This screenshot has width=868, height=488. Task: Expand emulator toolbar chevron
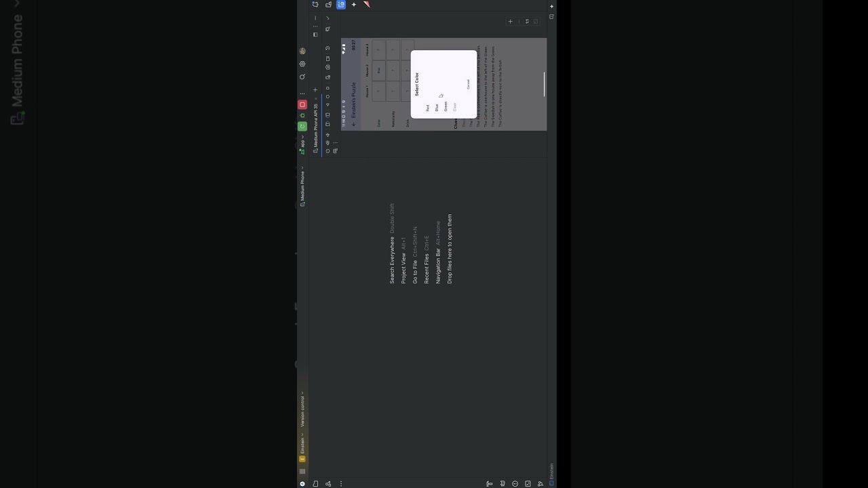328,18
